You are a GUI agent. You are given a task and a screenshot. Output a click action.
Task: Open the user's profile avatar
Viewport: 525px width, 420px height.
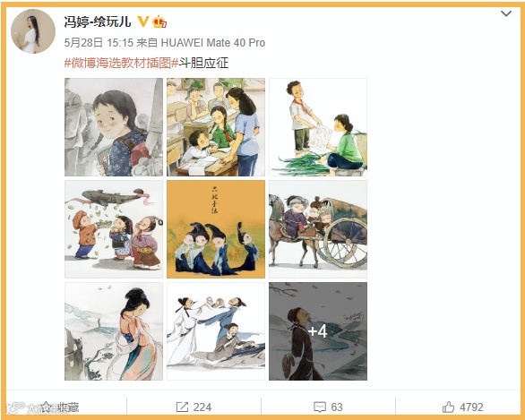tap(33, 31)
